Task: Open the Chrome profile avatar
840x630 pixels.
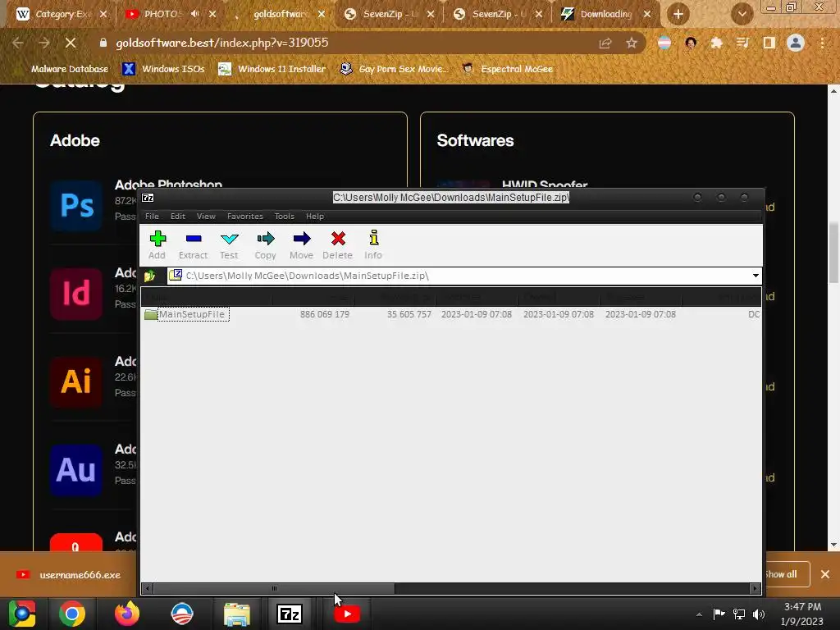Action: click(796, 43)
